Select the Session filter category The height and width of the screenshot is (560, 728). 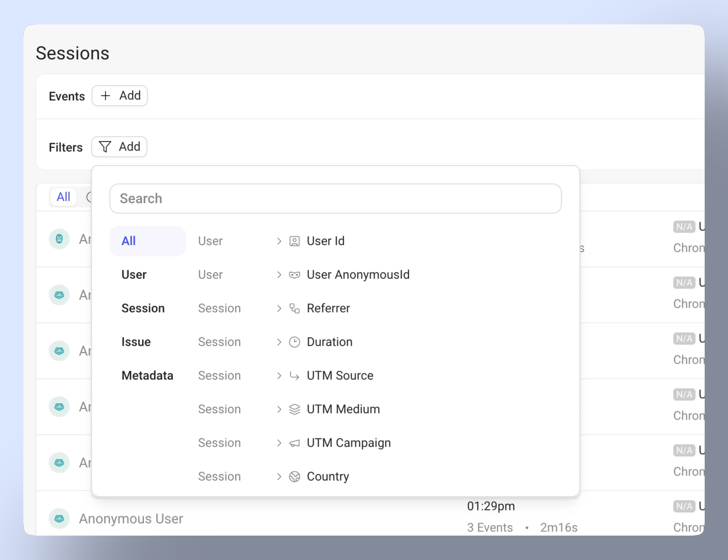coord(143,308)
